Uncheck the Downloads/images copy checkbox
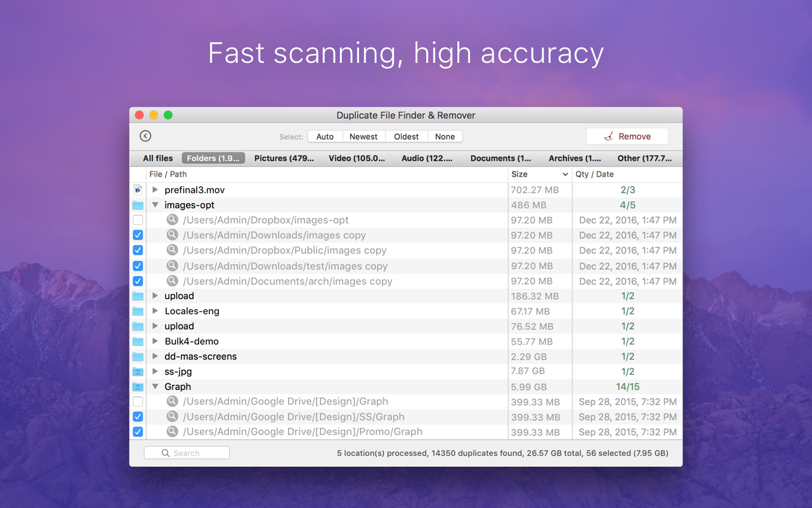 pyautogui.click(x=138, y=235)
